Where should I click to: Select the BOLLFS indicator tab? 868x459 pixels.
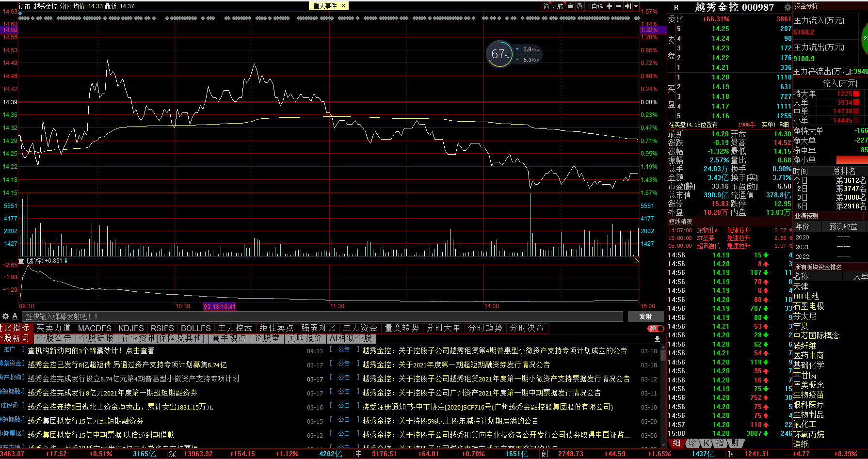(196, 328)
